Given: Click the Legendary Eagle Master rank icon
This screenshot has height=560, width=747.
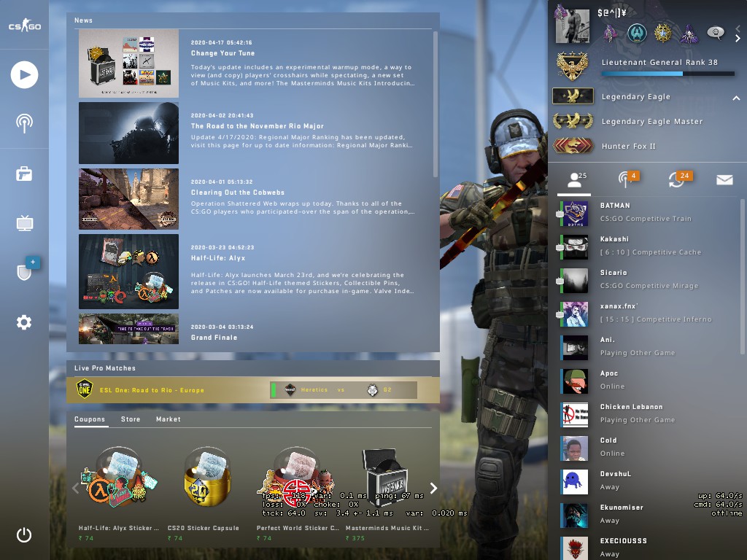Looking at the screenshot, I should coord(573,121).
